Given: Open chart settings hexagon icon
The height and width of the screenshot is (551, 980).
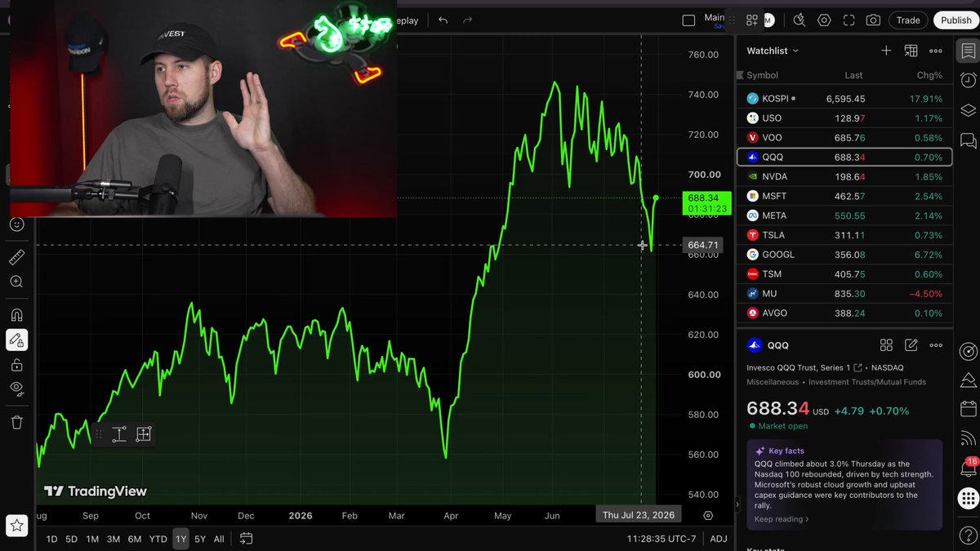Looking at the screenshot, I should pyautogui.click(x=824, y=20).
